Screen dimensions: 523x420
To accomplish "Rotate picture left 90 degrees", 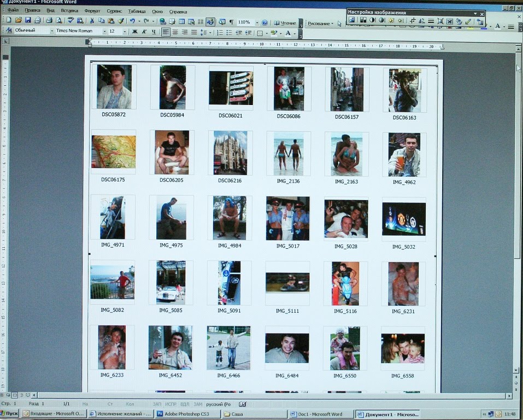I will coord(421,21).
